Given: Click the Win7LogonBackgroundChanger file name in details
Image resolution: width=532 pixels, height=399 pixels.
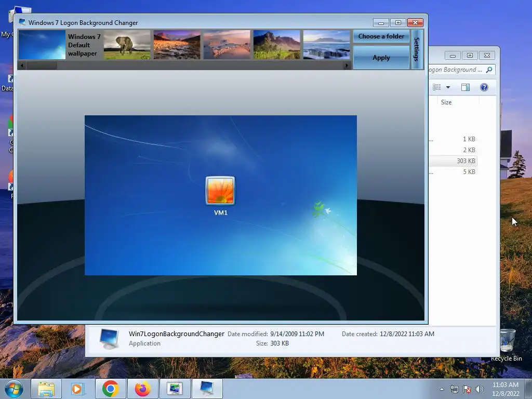Looking at the screenshot, I should [x=177, y=334].
